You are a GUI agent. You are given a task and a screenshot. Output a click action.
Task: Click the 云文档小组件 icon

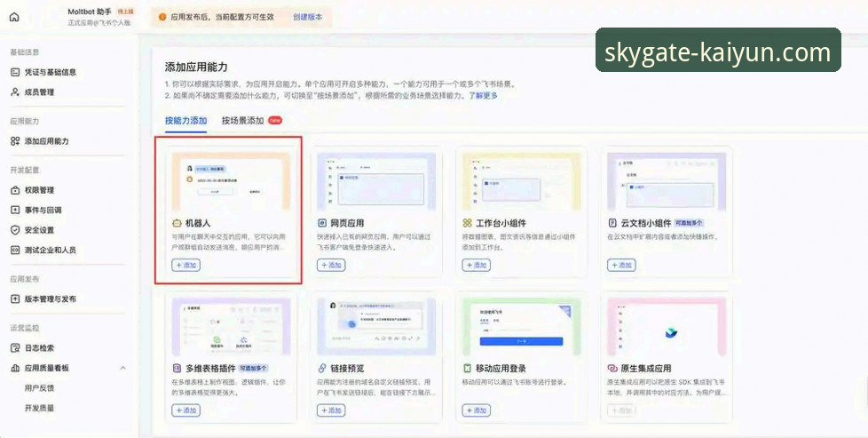click(x=612, y=223)
